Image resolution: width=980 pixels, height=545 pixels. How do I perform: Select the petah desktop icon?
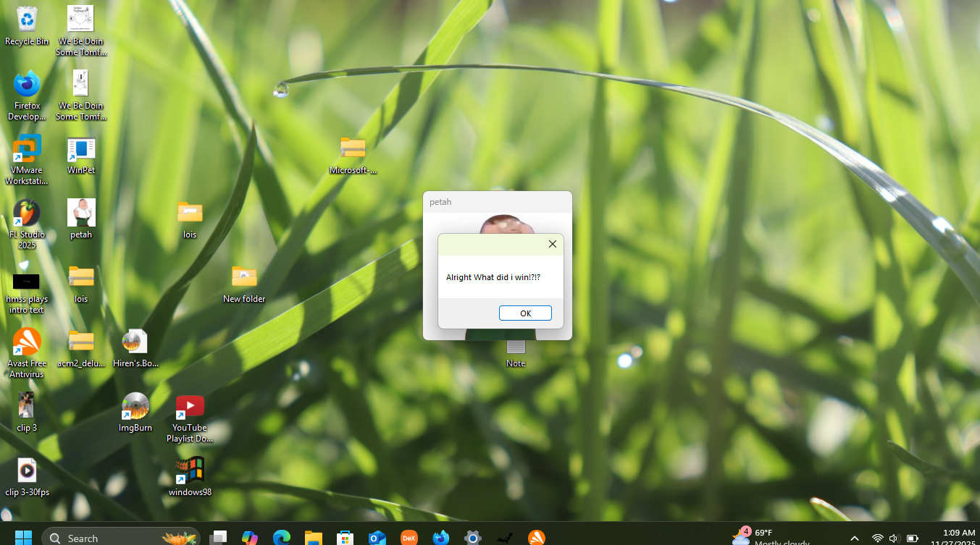[81, 219]
